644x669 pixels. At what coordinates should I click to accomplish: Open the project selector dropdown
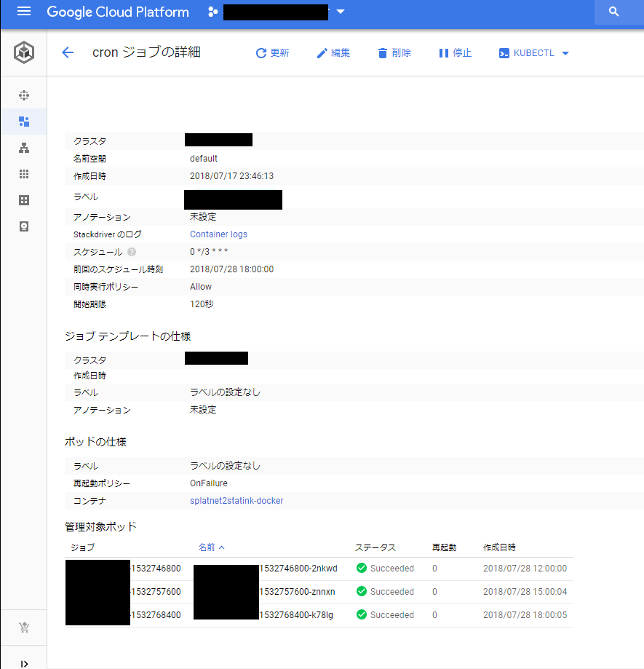[340, 12]
